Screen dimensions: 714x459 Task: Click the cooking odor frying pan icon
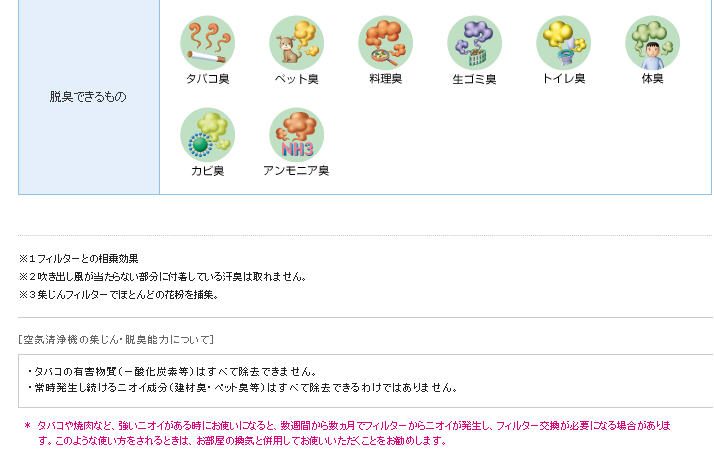386,43
